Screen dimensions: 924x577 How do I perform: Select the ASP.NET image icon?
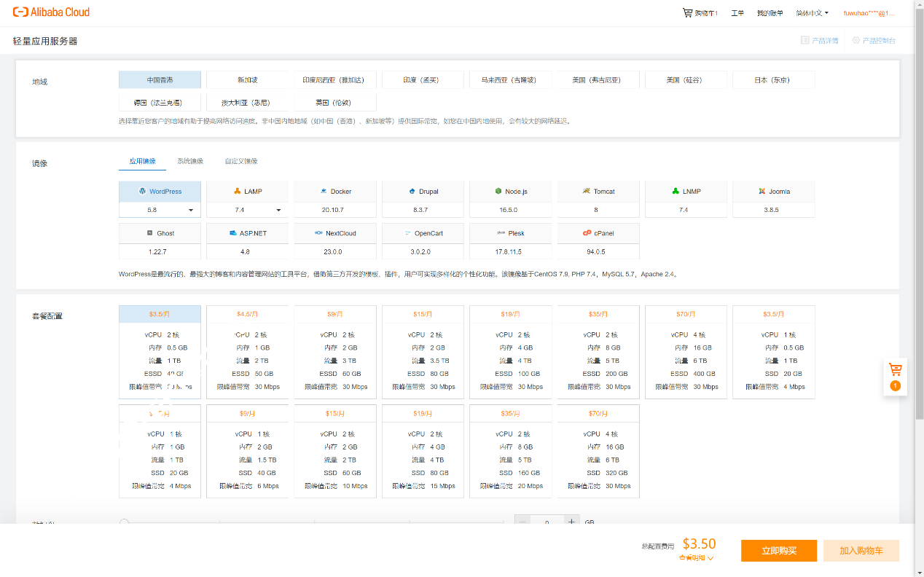click(x=232, y=233)
